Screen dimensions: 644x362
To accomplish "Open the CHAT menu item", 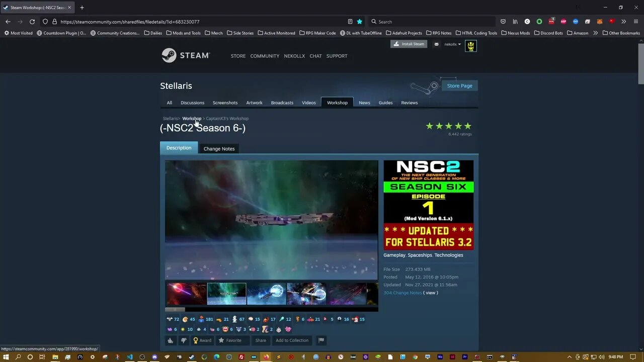I will 315,56.
